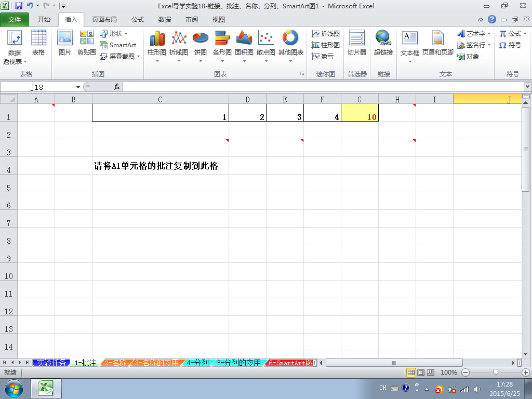
Task: Open the Name Box dropdown arrow
Action: pos(78,87)
